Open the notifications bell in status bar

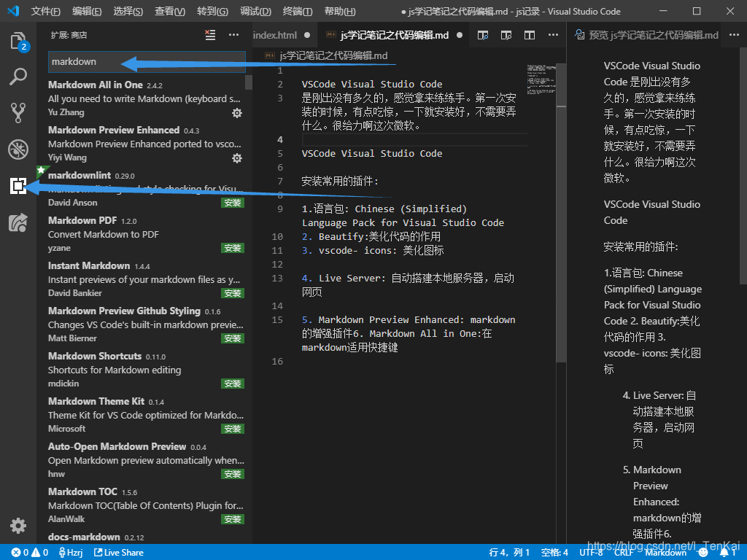click(727, 553)
